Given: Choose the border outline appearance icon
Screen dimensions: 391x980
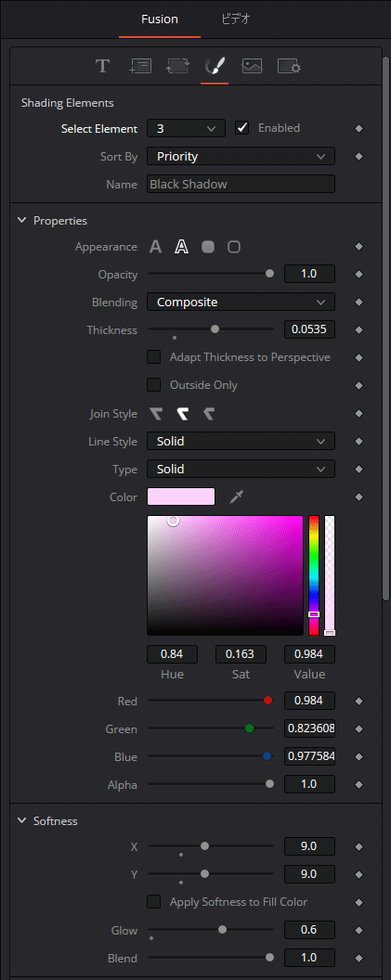Looking at the screenshot, I should [234, 247].
